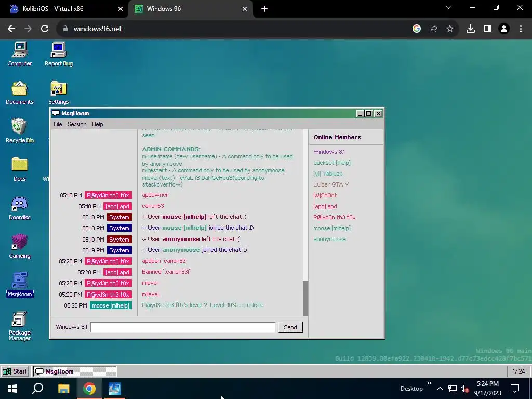Select online member anonymoose in list
This screenshot has width=532, height=399.
[329, 239]
